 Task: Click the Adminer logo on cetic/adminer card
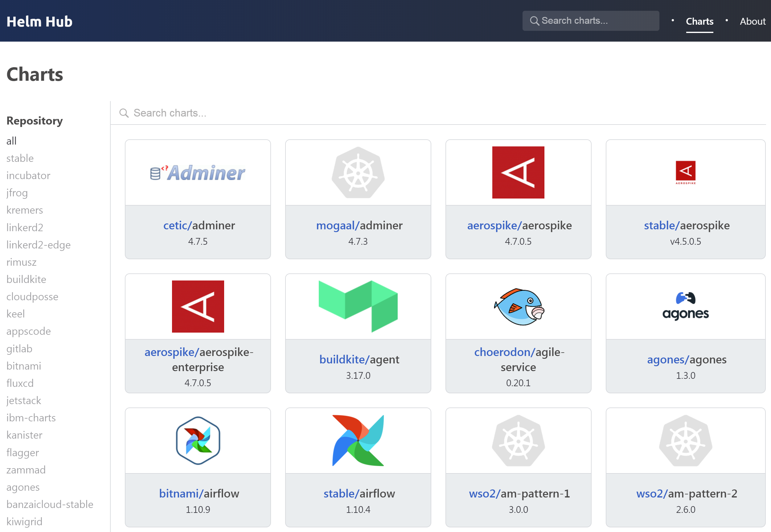coord(198,173)
